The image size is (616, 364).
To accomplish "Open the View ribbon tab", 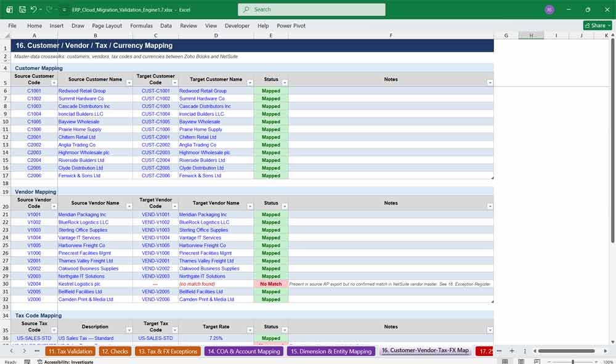I will click(x=211, y=25).
